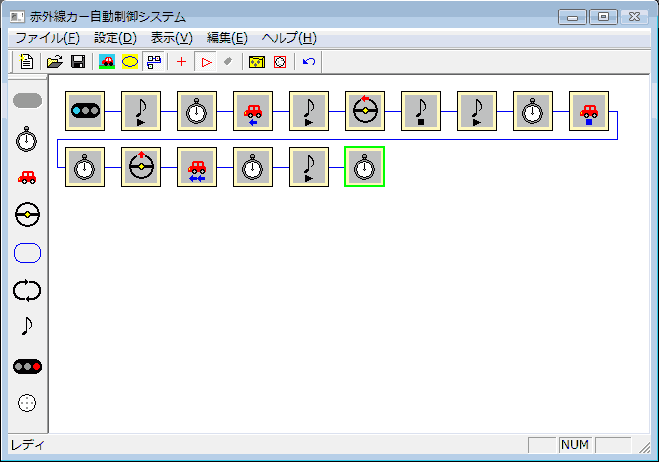Click the window title bar application icon
The image size is (659, 462).
(x=17, y=17)
